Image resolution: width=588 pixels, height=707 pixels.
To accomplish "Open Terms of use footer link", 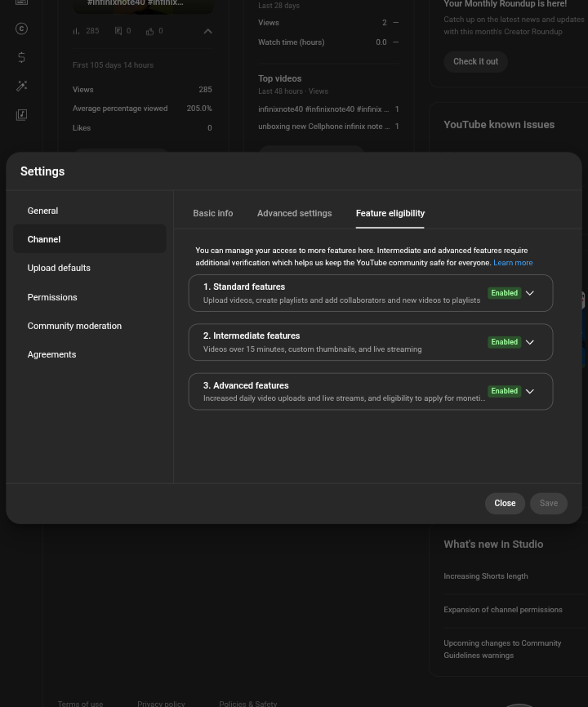I will (80, 704).
